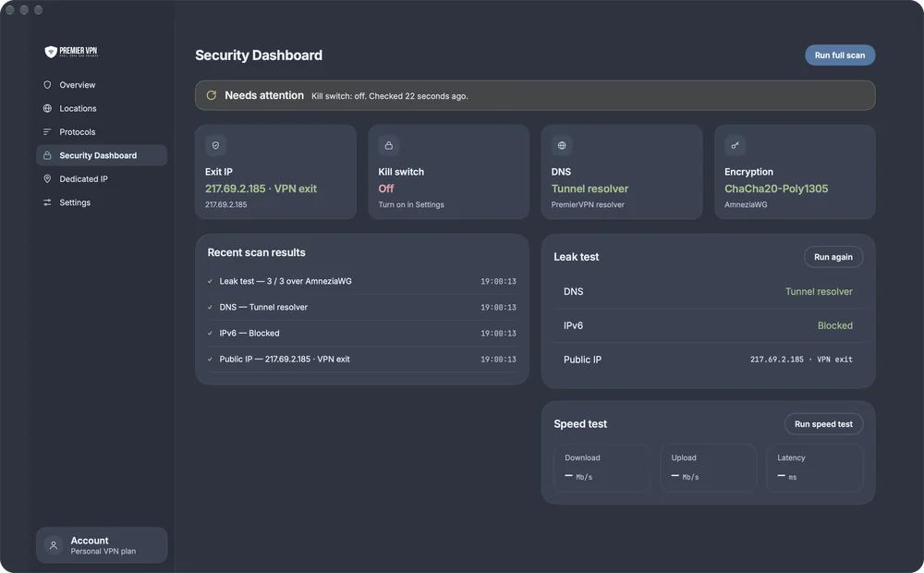Click the checkmark beside Leak test scan result

point(210,281)
